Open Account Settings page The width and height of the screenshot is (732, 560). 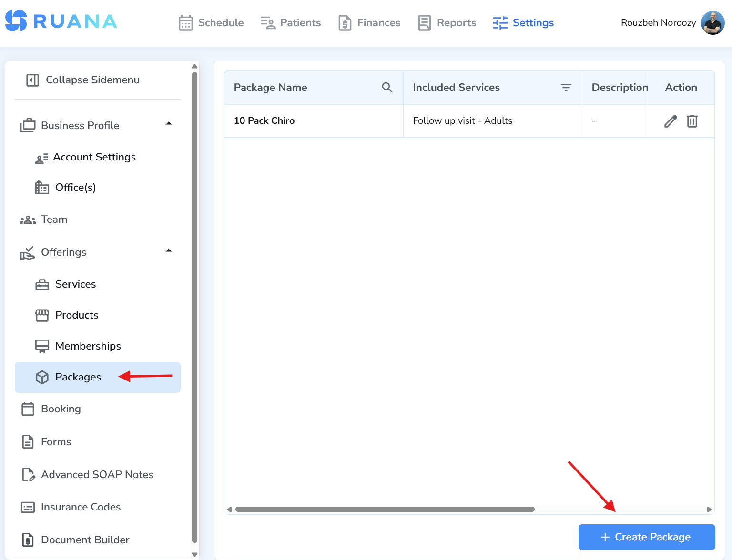point(94,157)
